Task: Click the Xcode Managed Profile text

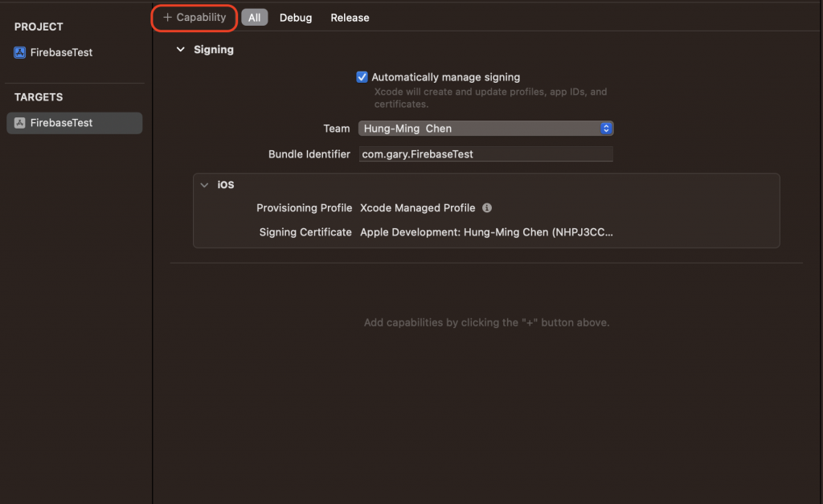Action: tap(418, 208)
